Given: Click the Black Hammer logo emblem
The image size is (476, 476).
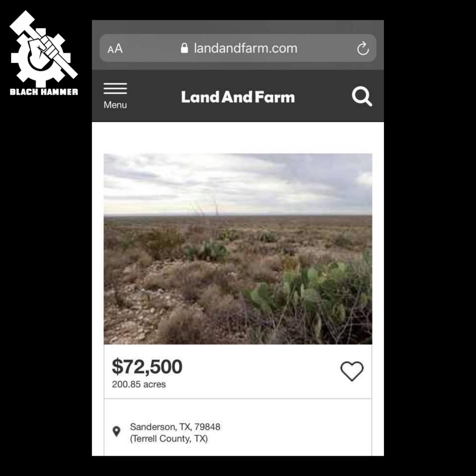Looking at the screenshot, I should point(44,48).
